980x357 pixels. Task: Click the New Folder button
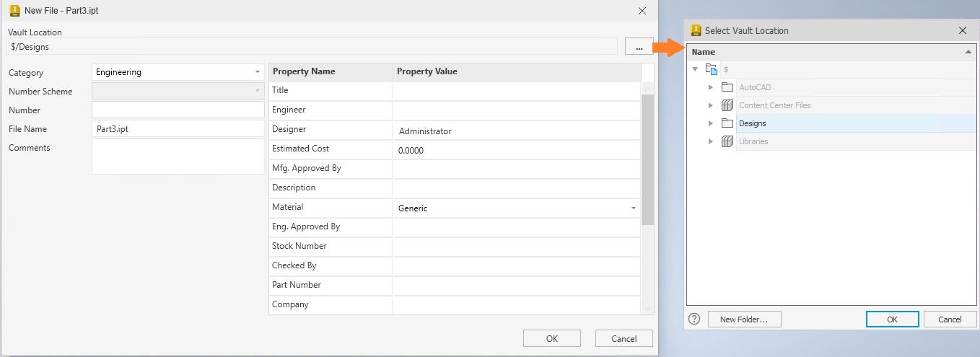click(x=745, y=319)
